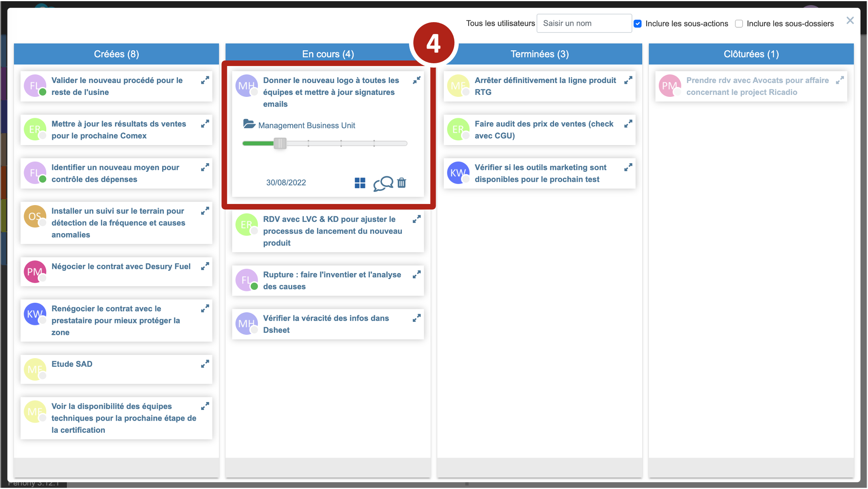Collapse the Donner le nouveau logo card

[416, 80]
